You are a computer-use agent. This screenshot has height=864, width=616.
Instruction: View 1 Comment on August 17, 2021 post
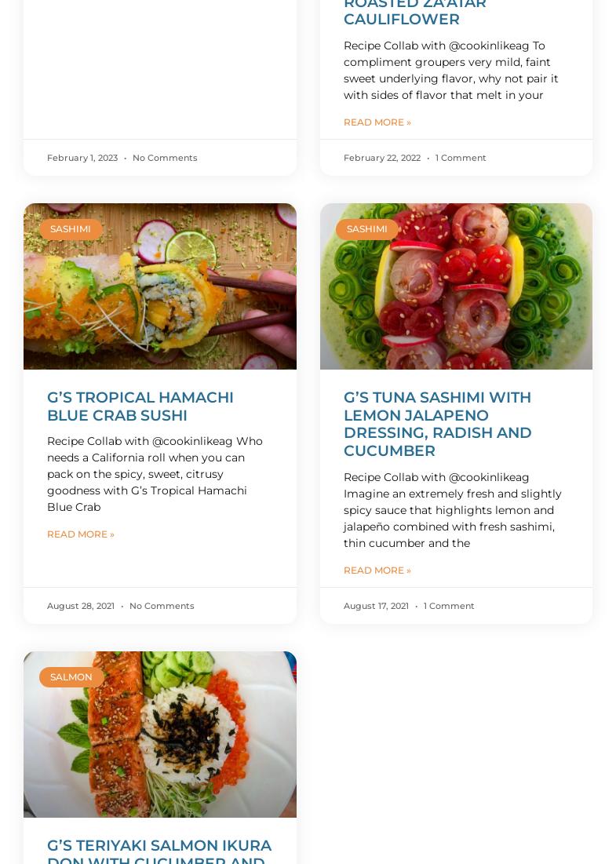coord(449,606)
